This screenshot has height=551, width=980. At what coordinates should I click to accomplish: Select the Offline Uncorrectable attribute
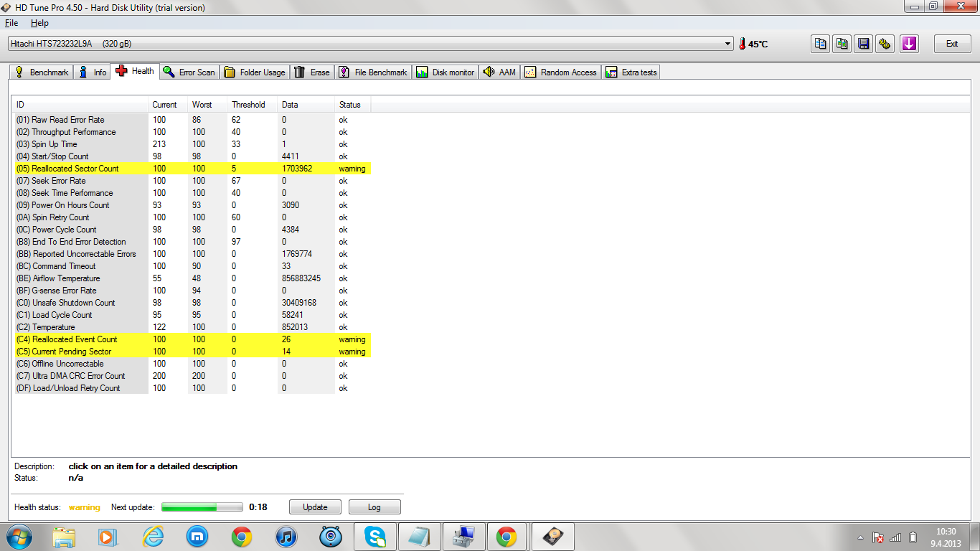coord(192,364)
